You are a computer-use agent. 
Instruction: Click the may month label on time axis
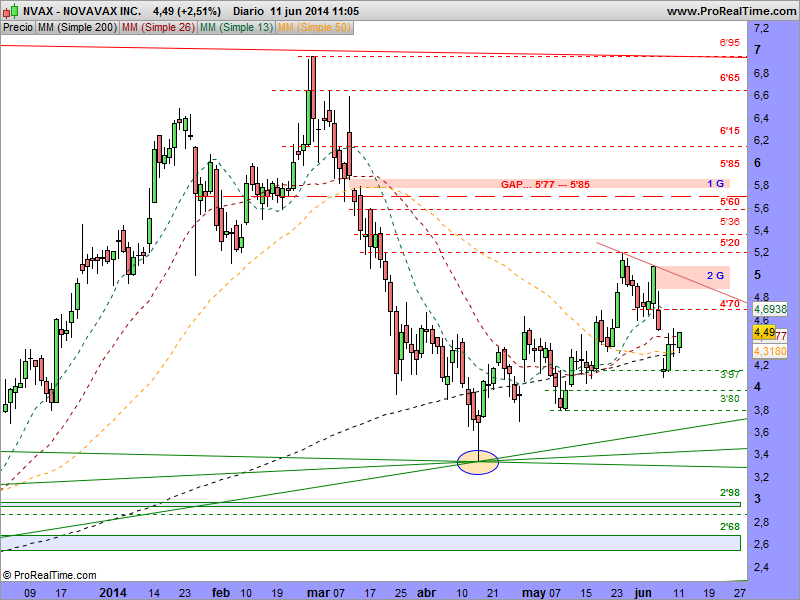(534, 592)
